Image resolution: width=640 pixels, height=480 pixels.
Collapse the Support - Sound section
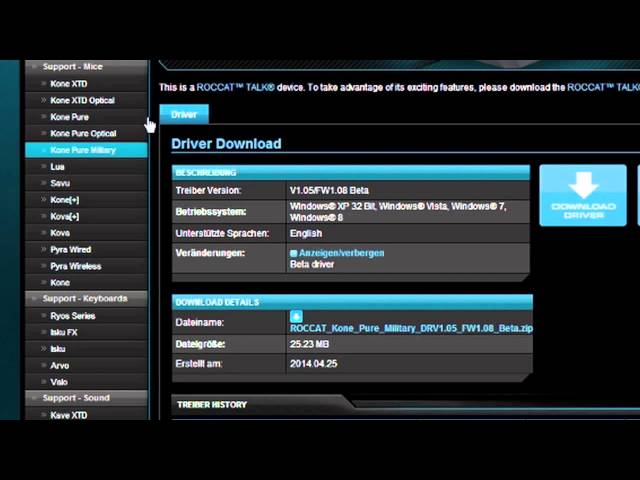pyautogui.click(x=86, y=398)
